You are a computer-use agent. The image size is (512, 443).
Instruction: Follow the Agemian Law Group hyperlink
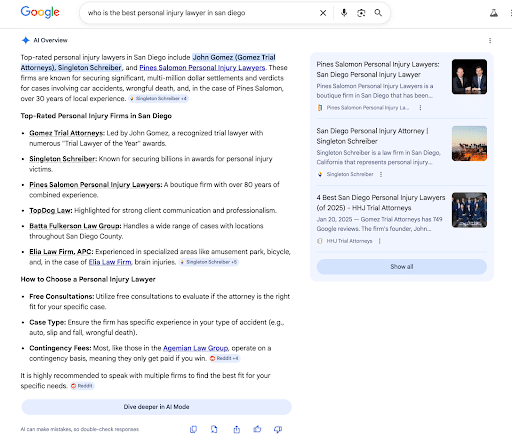pyautogui.click(x=195, y=348)
